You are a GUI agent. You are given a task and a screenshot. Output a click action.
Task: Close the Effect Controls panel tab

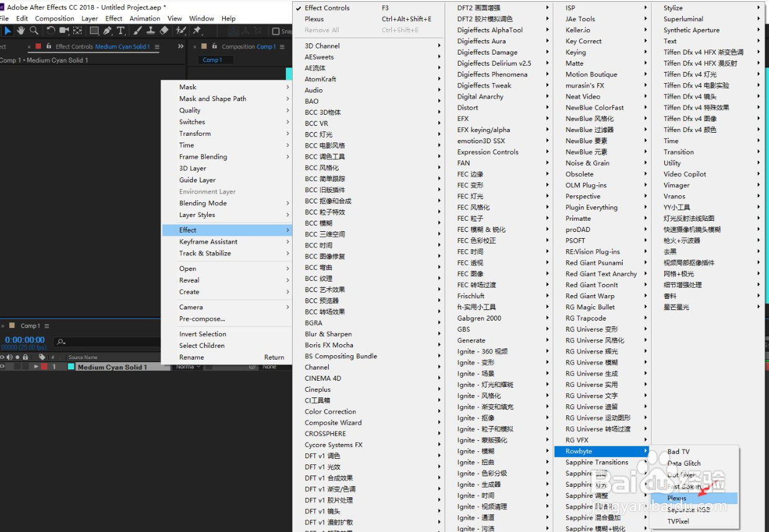click(x=29, y=47)
